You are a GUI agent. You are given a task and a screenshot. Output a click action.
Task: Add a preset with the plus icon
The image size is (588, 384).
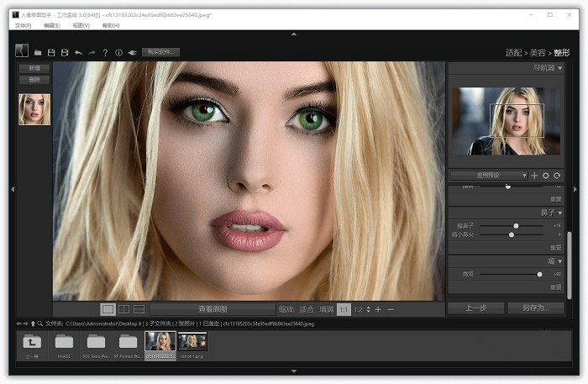point(534,176)
